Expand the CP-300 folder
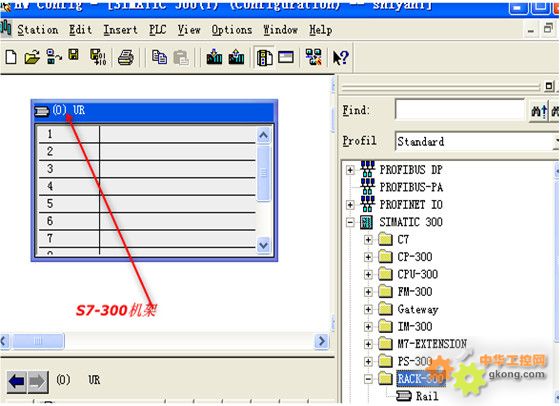The height and width of the screenshot is (406, 560). pos(368,257)
